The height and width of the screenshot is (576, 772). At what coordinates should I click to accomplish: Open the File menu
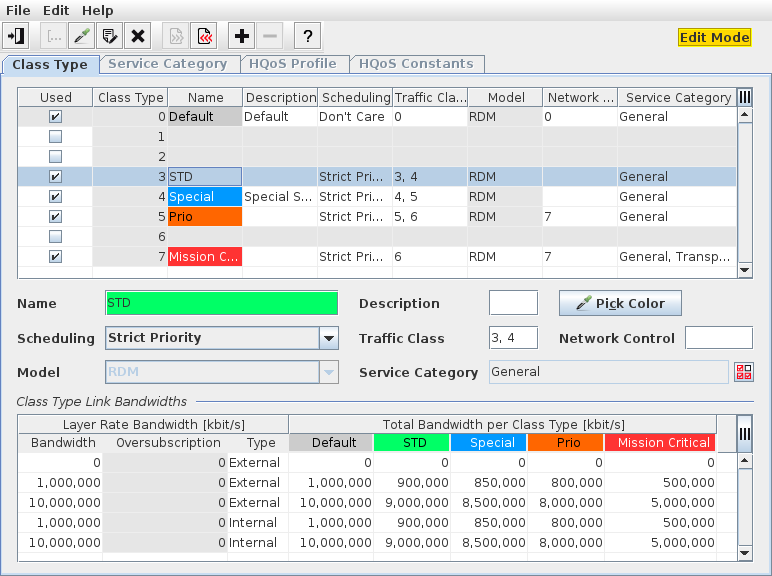click(x=18, y=10)
